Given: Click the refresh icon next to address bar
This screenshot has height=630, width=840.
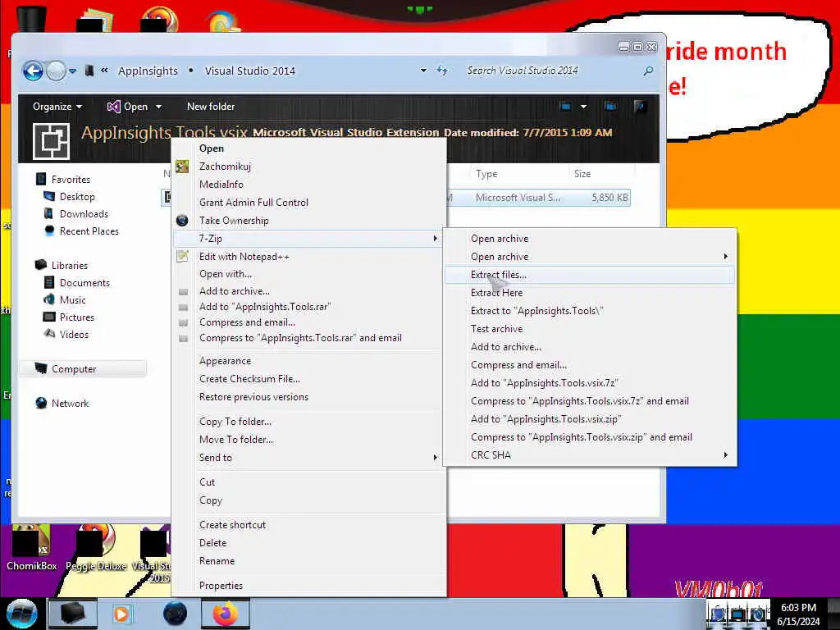Looking at the screenshot, I should coord(442,71).
